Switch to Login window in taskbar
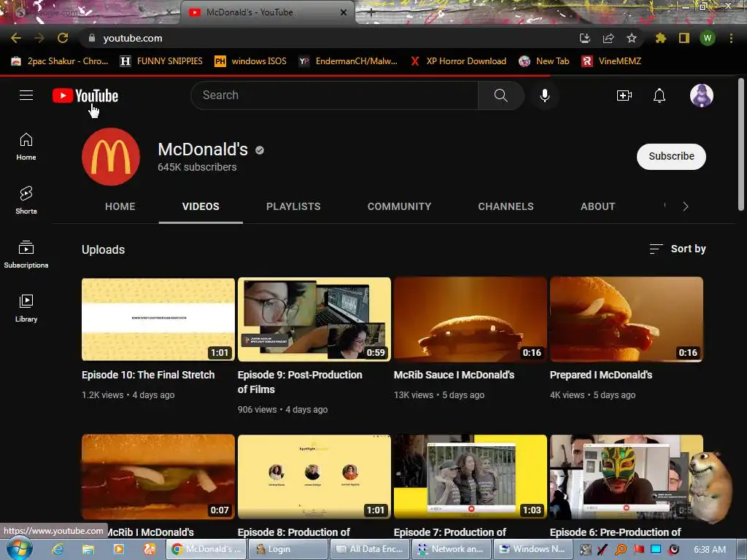747x560 pixels. (288, 549)
